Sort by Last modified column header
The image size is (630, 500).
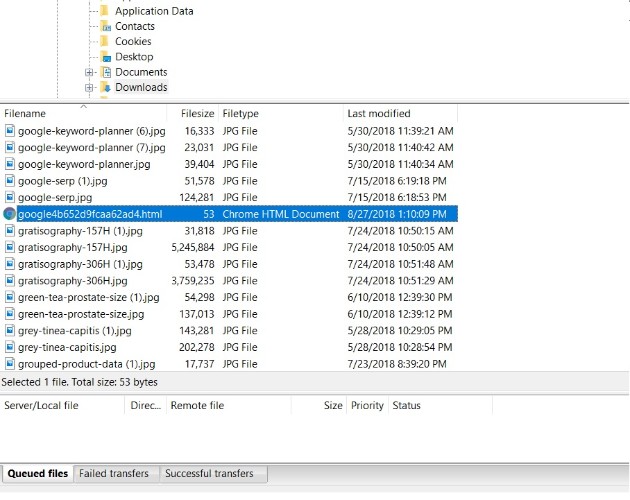(378, 114)
